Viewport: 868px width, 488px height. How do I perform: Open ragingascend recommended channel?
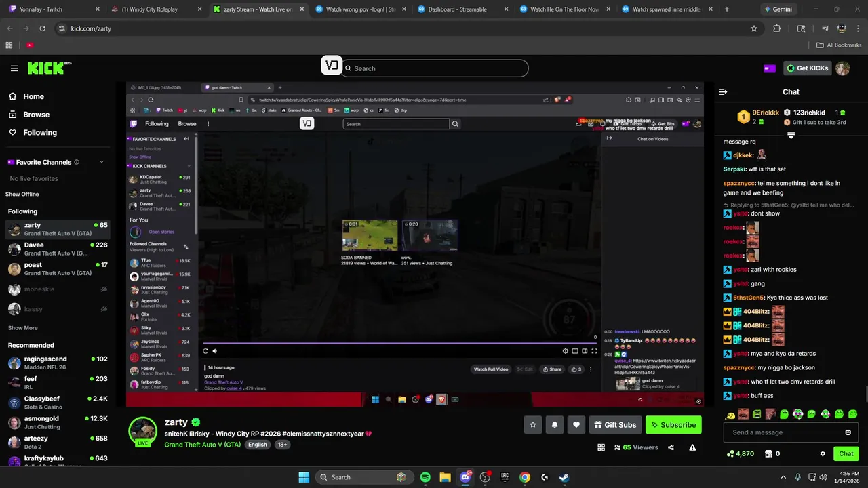click(x=58, y=363)
